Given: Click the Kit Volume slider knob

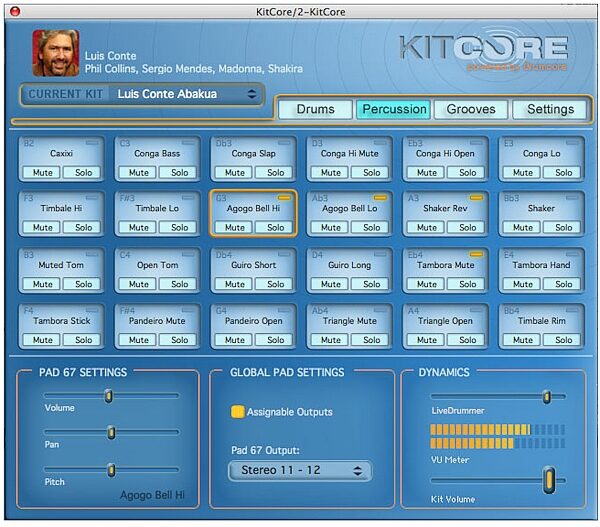Looking at the screenshot, I should 549,480.
